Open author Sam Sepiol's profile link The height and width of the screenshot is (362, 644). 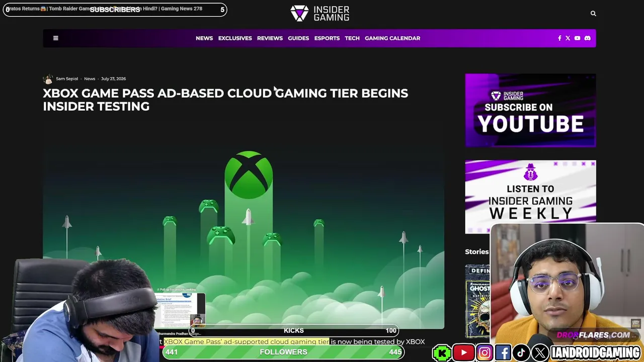click(x=67, y=79)
